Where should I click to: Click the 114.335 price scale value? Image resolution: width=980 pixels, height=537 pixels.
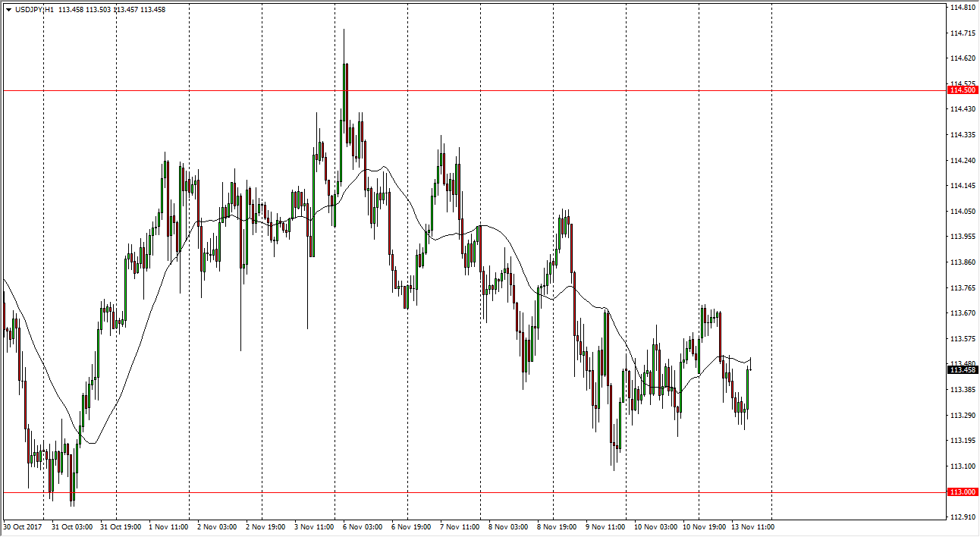[x=962, y=135]
